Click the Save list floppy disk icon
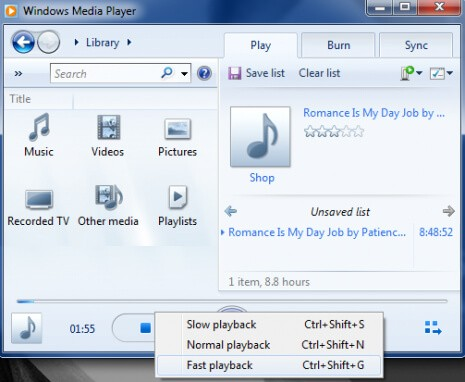The image size is (465, 382). pos(234,73)
